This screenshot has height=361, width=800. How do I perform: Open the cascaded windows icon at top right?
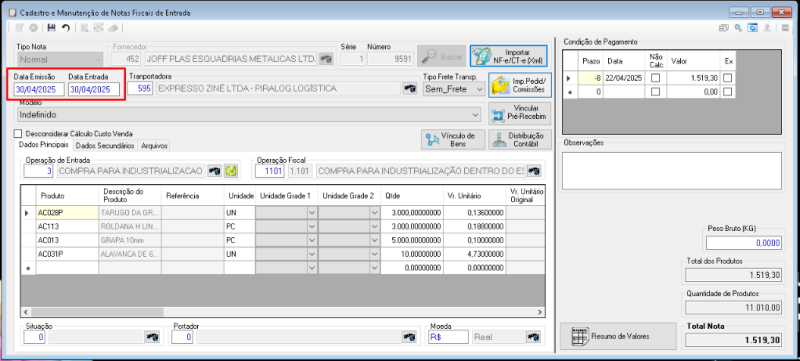(723, 28)
